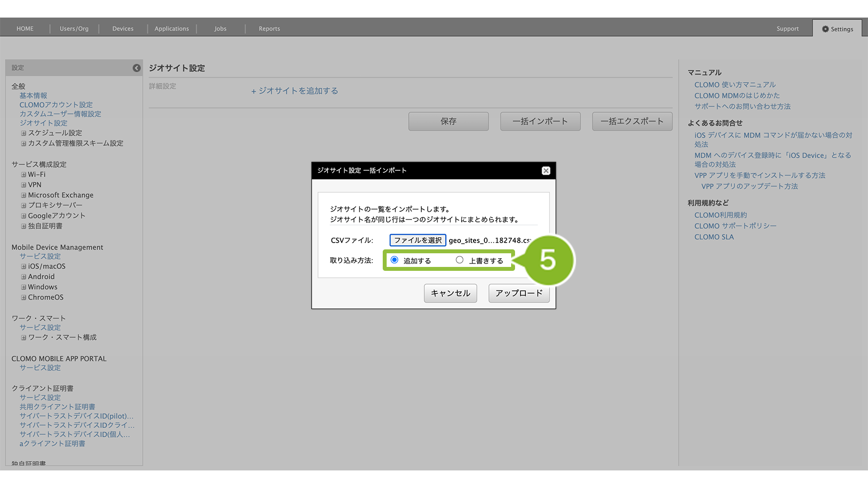Open the Devices menu tab
Image resolution: width=868 pixels, height=488 pixels.
123,29
